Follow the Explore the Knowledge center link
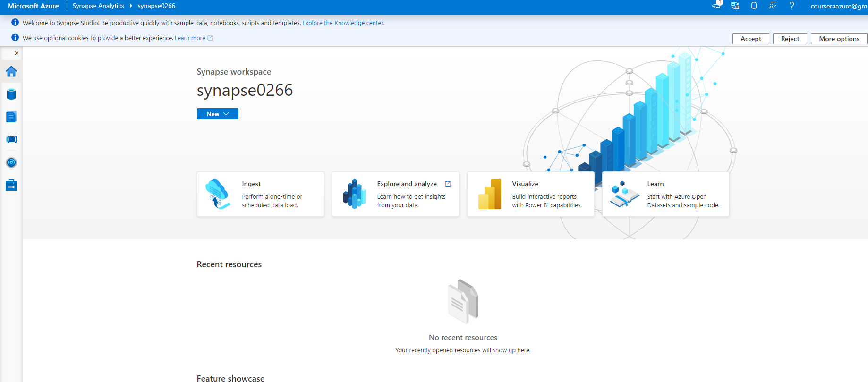The height and width of the screenshot is (382, 868). [x=343, y=23]
